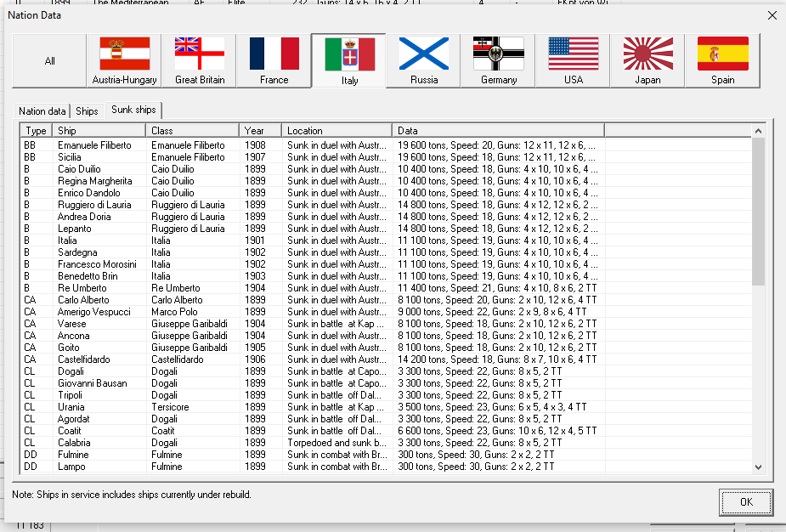Switch to the Nation data tab
This screenshot has height=532, width=786.
[x=42, y=111]
